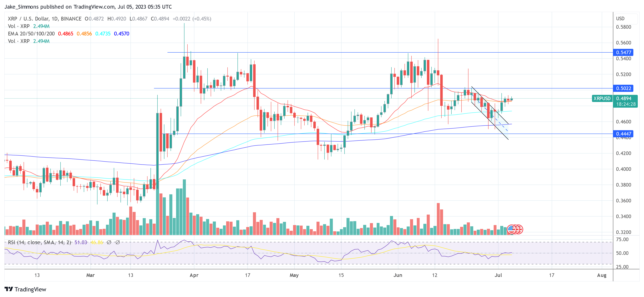Image resolution: width=644 pixels, height=297 pixels.
Task: Click the 0.5800 price axis label
Action: point(624,27)
